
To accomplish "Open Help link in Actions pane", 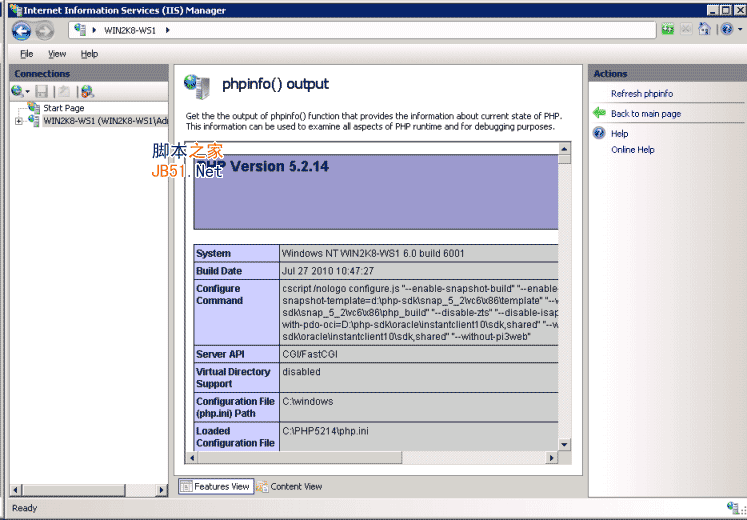I will click(x=619, y=133).
